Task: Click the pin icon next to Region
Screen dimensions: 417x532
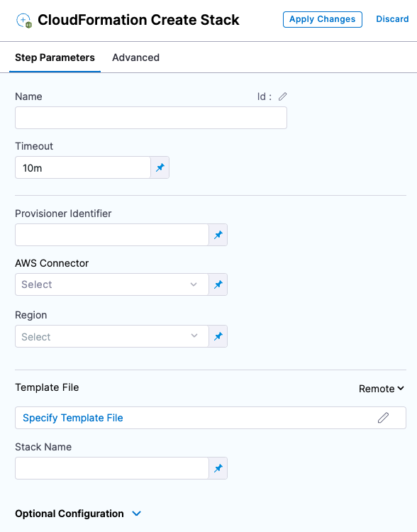Action: click(218, 336)
